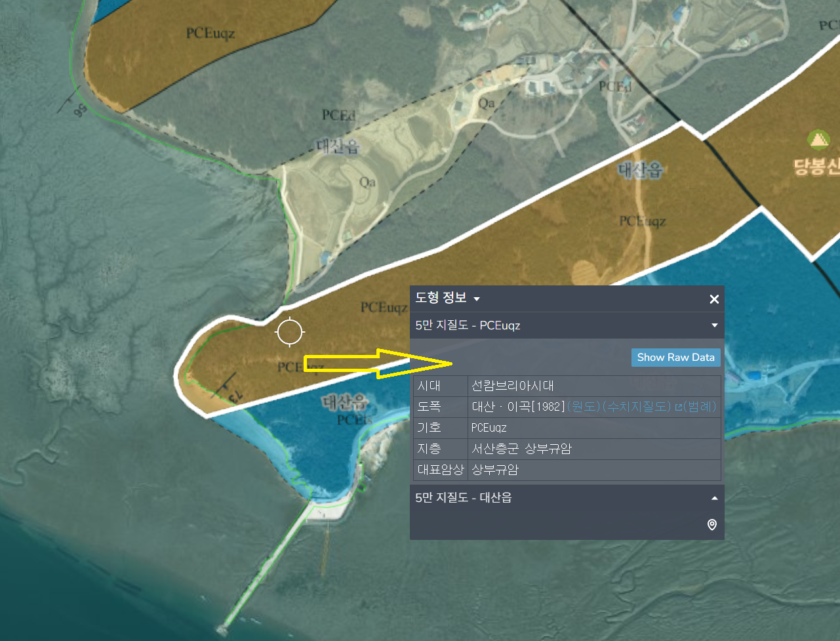Click the location pin icon in panel
This screenshot has height=641, width=840.
point(711,525)
